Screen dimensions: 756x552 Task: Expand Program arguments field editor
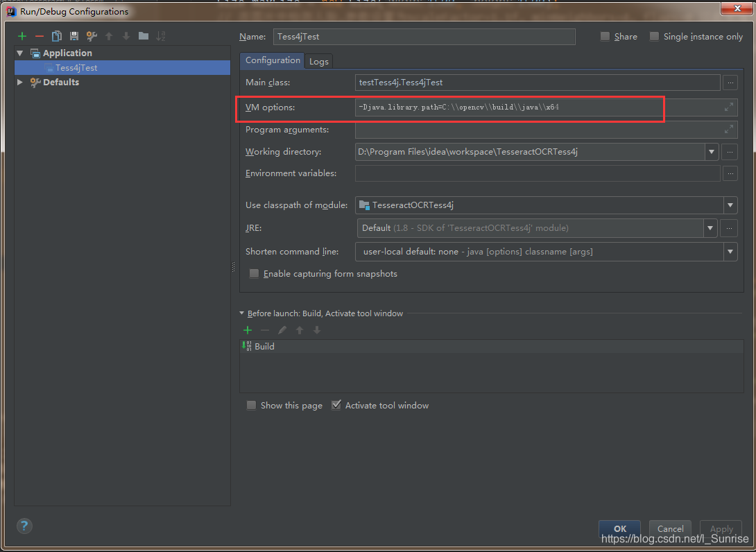pyautogui.click(x=729, y=129)
